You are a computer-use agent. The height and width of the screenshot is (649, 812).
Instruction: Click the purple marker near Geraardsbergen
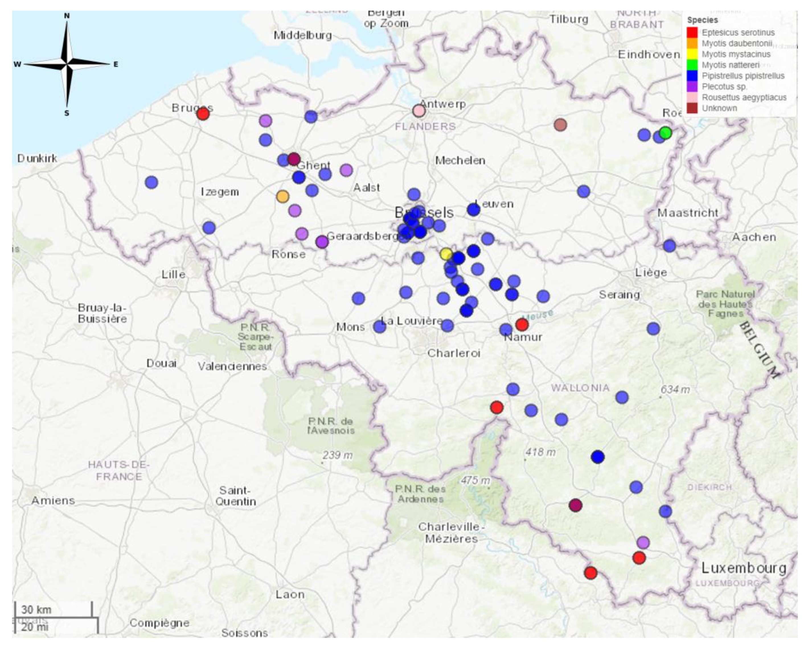pos(322,242)
